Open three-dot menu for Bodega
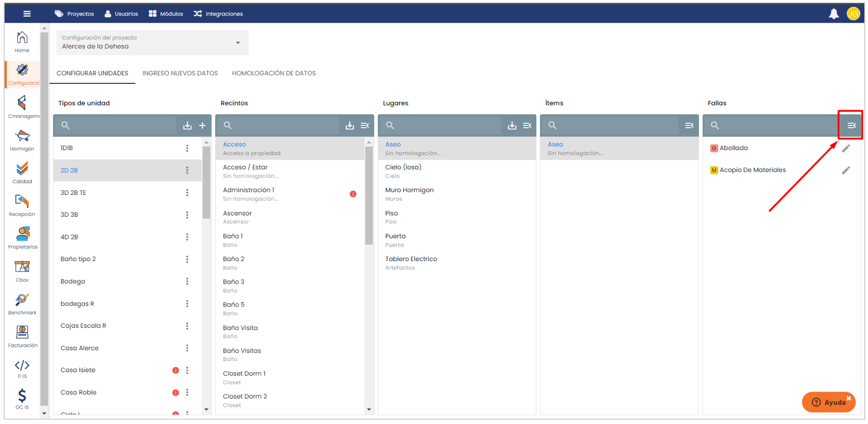The height and width of the screenshot is (424, 868). [x=187, y=281]
